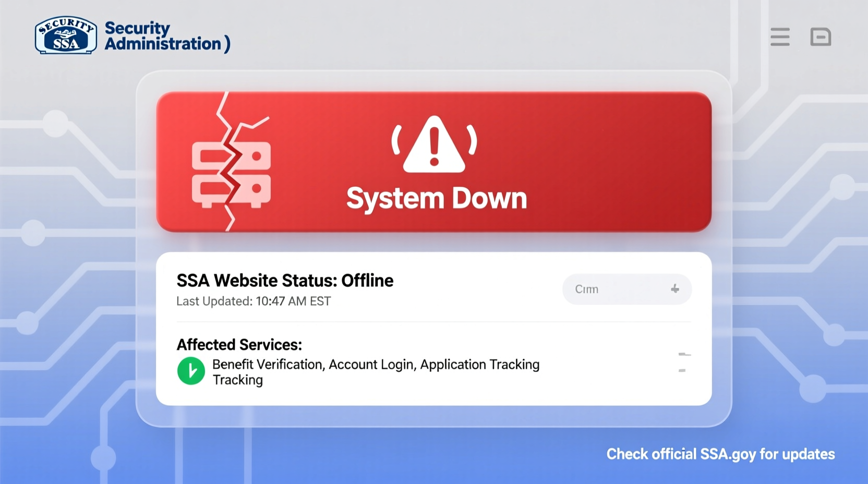868x484 pixels.
Task: Open the Check official SSA.goy updates link
Action: point(720,454)
